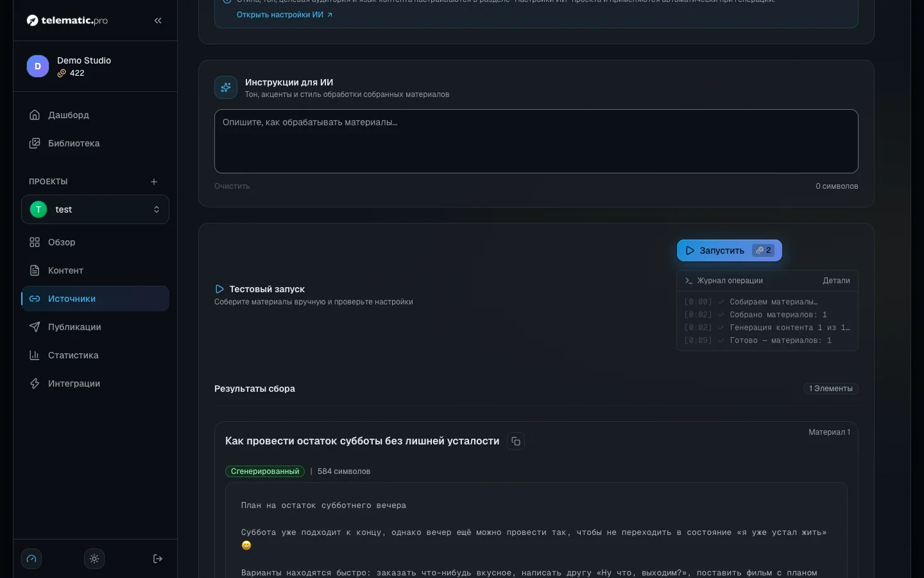Open Публикации in the sidebar
This screenshot has height=578, width=924.
95,327
